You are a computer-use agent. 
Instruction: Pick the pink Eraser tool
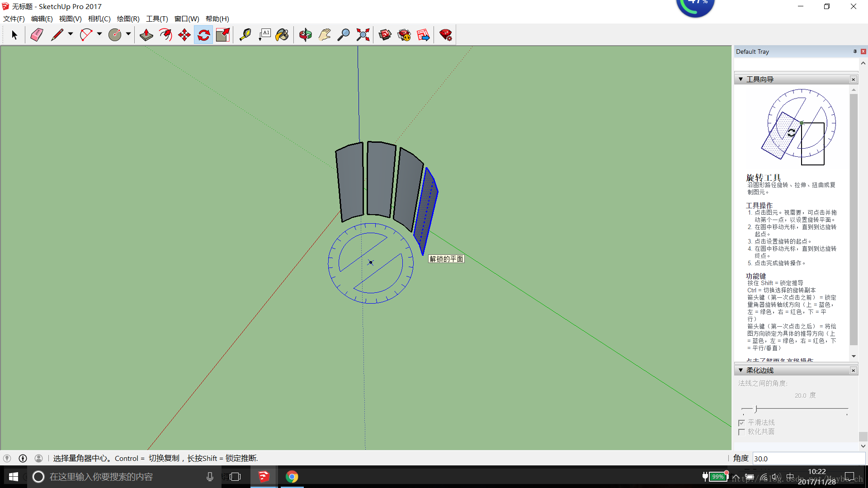pyautogui.click(x=37, y=35)
